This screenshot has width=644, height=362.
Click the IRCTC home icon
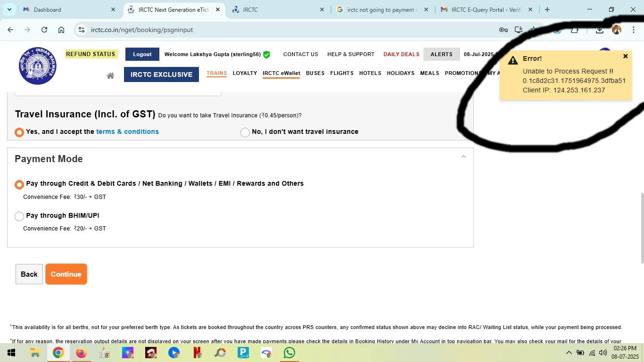(x=110, y=75)
